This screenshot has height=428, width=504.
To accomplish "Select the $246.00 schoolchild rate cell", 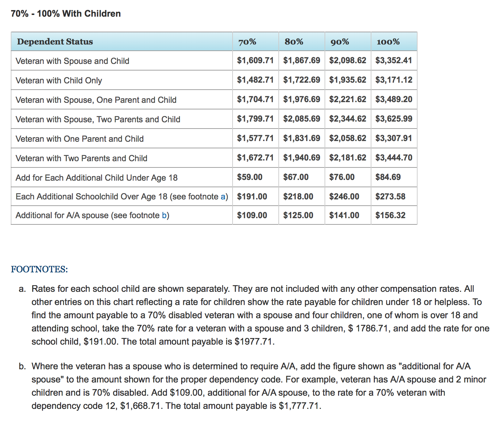I will click(344, 197).
